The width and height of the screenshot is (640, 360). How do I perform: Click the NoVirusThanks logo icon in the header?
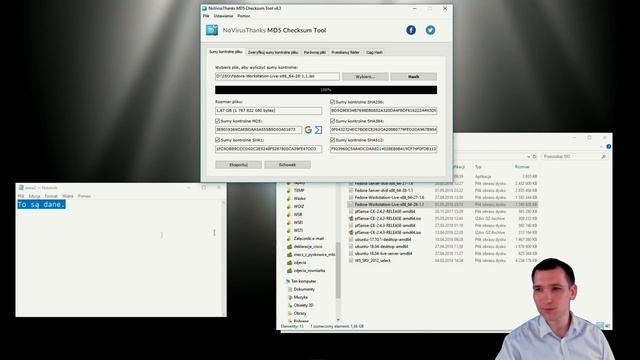pyautogui.click(x=212, y=30)
